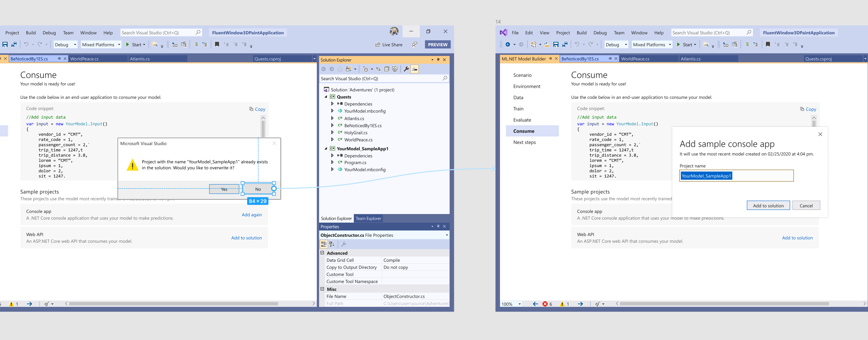
Task: Sync Solution Explorer with the active document
Action: click(x=378, y=69)
